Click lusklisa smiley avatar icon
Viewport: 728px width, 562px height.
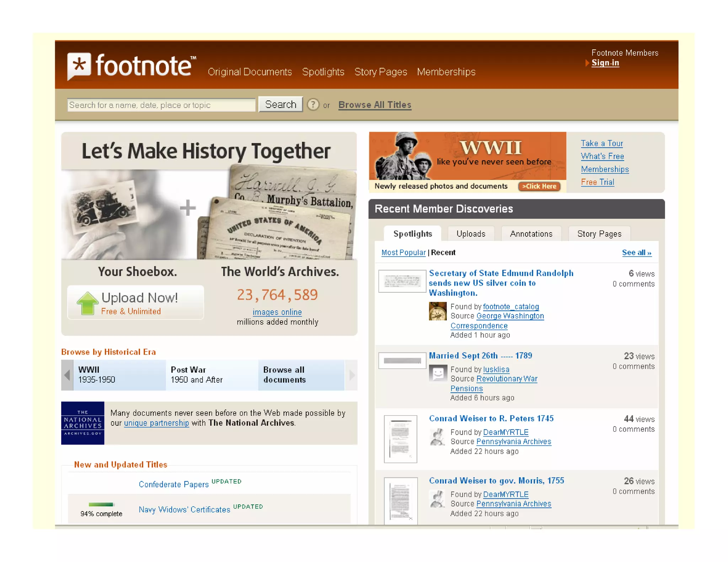438,374
